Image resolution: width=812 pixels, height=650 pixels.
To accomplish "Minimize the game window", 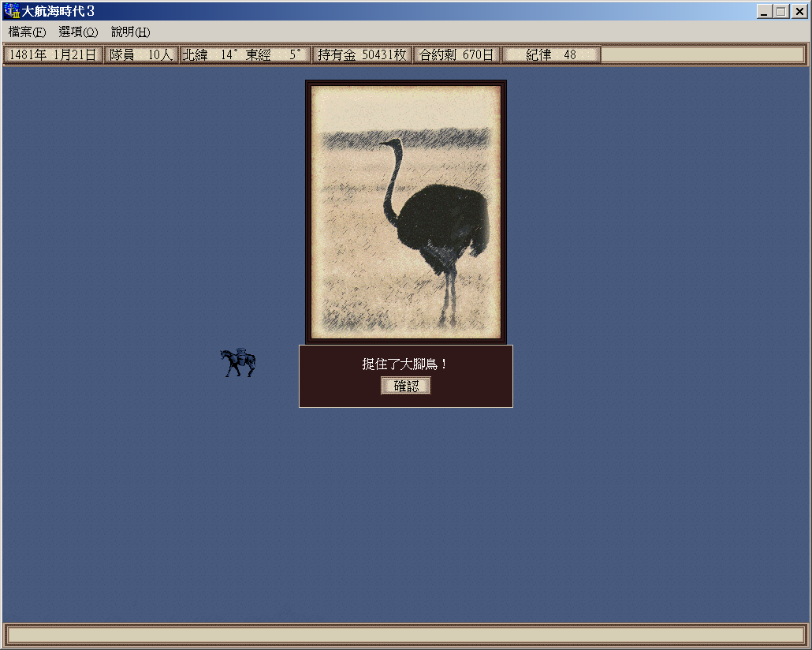I will (x=764, y=12).
